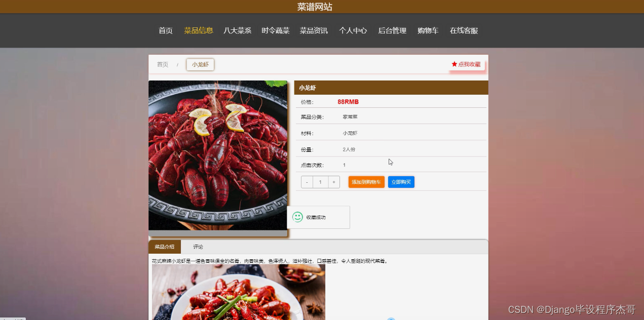The image size is (644, 320).
Task: Switch to the 评论 tab
Action: (198, 247)
